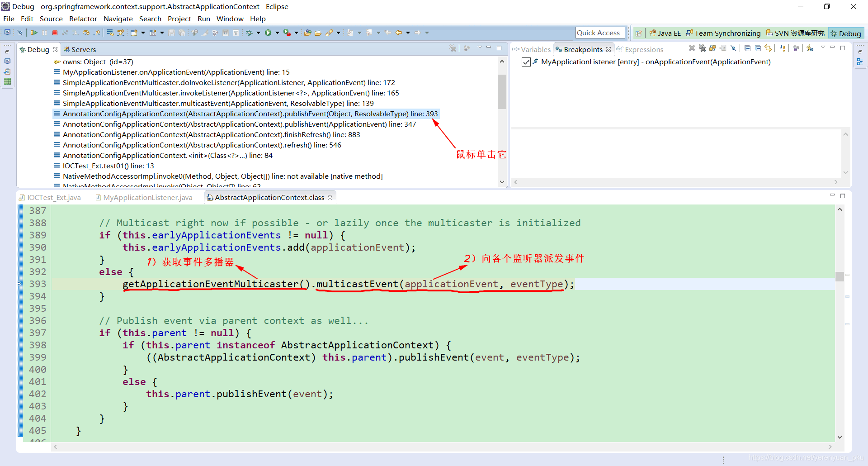Open the IOCTest_Ext.java editor tab

coord(50,197)
